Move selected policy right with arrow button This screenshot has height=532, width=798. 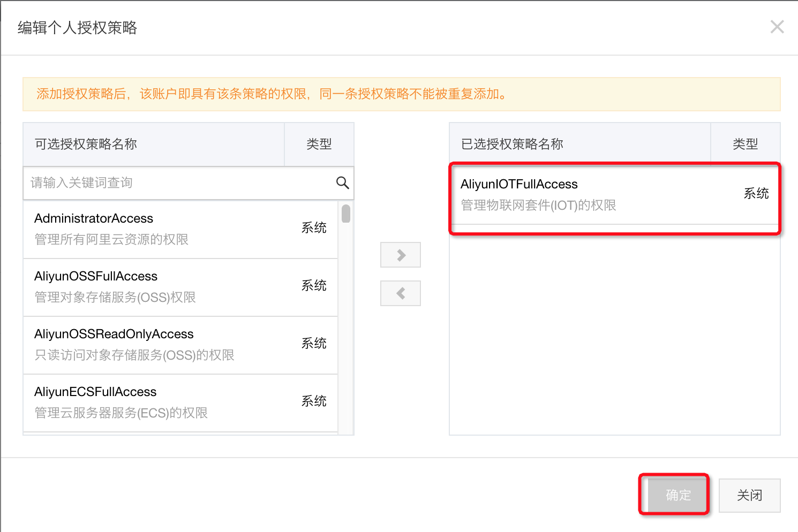point(401,255)
